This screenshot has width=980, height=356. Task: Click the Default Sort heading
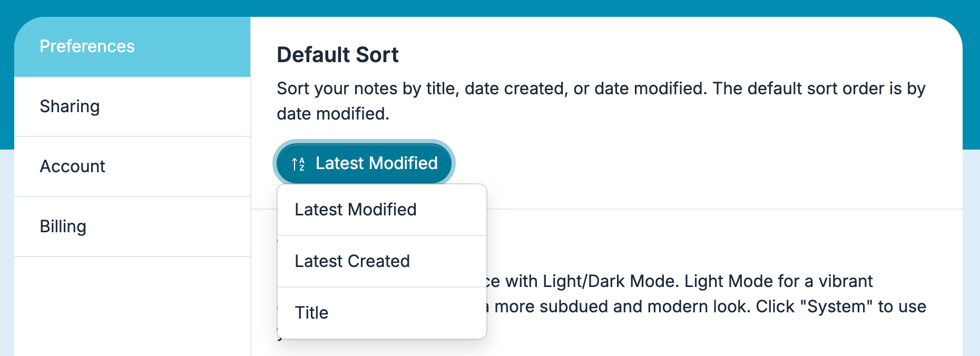[337, 55]
